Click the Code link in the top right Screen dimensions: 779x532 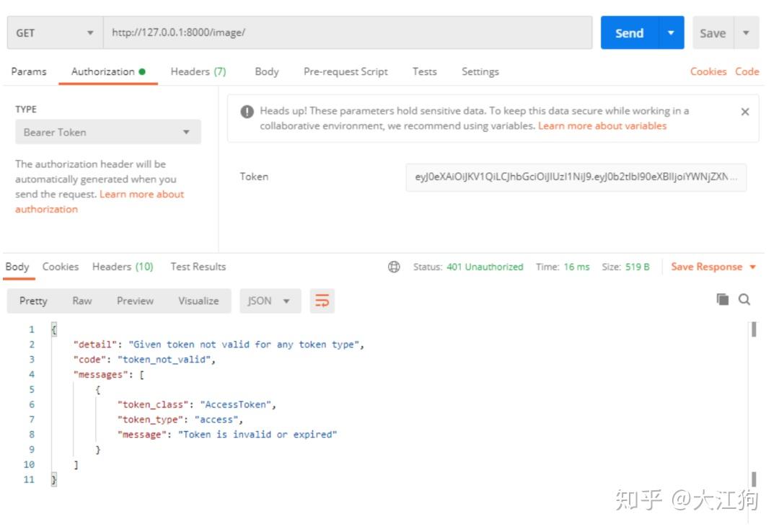(747, 71)
